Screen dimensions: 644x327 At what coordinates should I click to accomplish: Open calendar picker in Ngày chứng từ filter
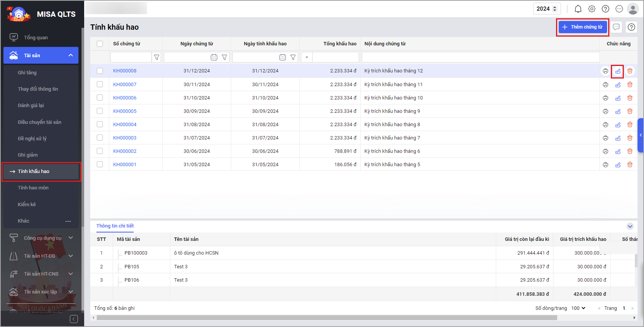[x=214, y=57]
